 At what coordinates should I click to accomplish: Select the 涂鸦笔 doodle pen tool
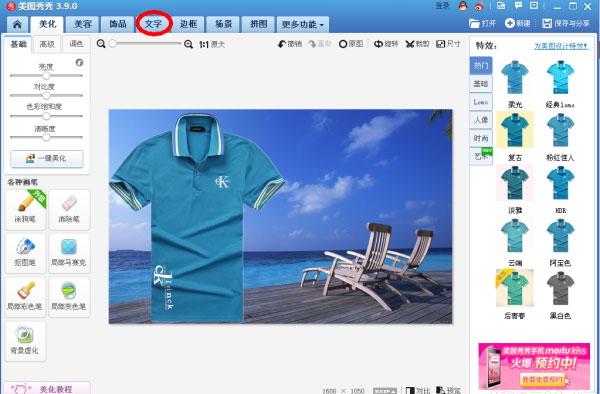(26, 210)
